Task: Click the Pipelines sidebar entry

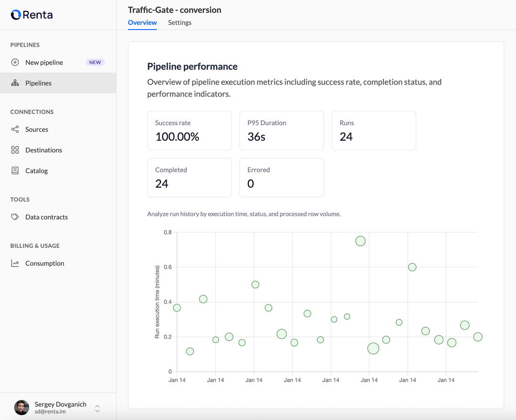Action: 38,83
